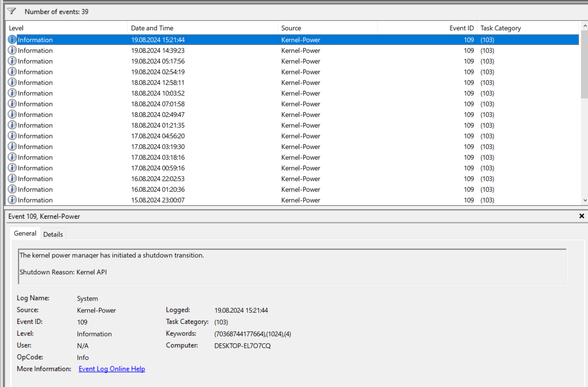588x387 pixels.
Task: Close the Event 109 details pane
Action: pos(582,216)
